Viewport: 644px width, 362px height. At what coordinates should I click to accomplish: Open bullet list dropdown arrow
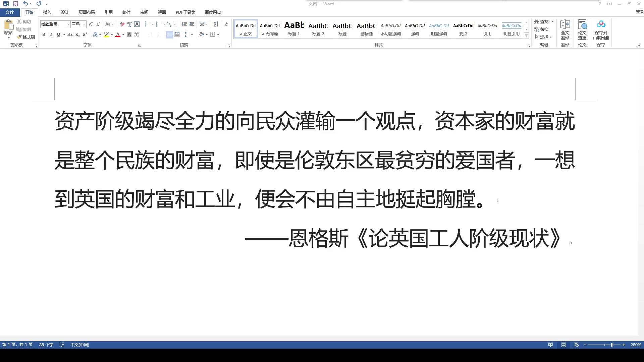click(153, 24)
